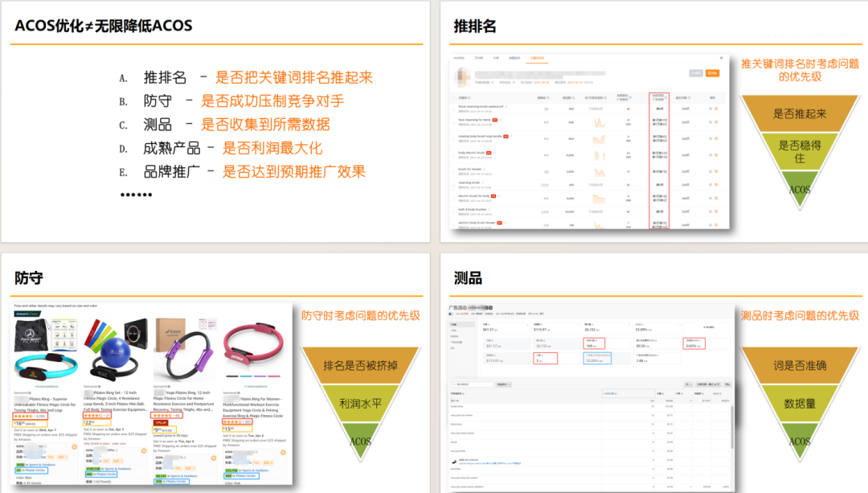
Task: Open the trend sparkline for 'electric brush for body'
Action: (x=599, y=199)
